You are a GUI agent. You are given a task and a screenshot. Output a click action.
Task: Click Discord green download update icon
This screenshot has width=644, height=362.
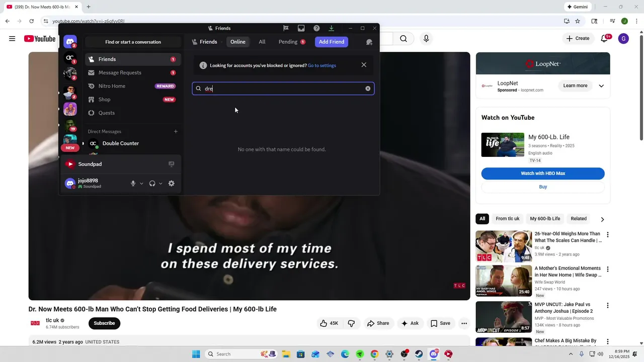(331, 28)
